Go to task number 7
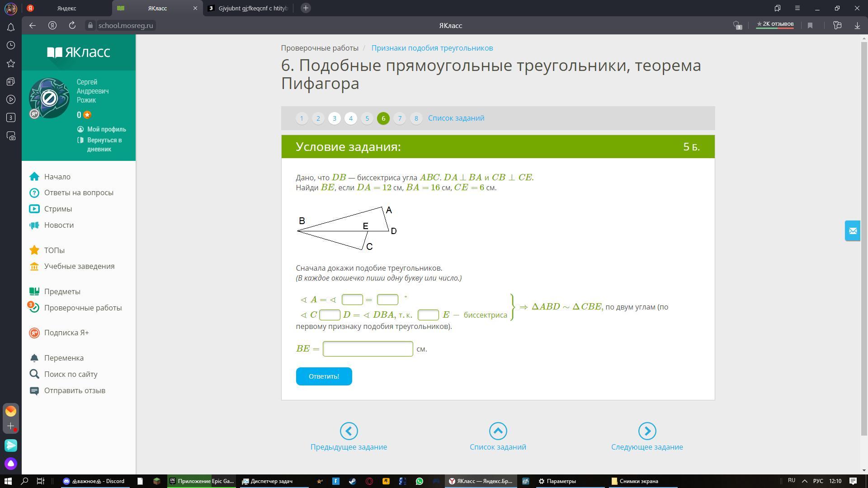 click(400, 118)
